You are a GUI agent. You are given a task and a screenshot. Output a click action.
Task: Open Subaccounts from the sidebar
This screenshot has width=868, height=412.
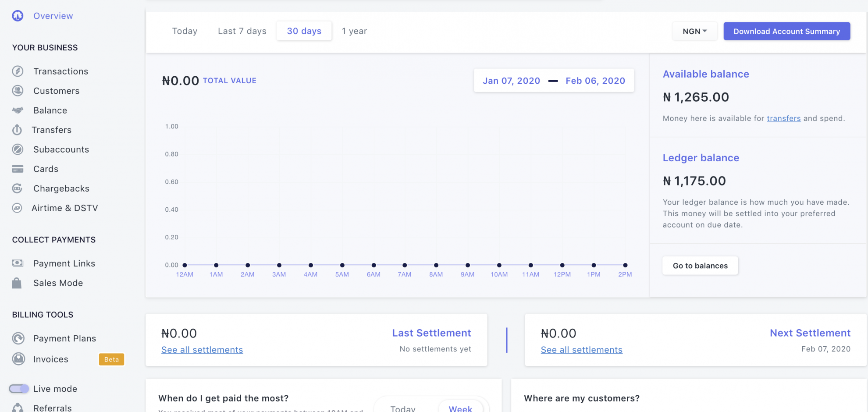click(x=60, y=149)
